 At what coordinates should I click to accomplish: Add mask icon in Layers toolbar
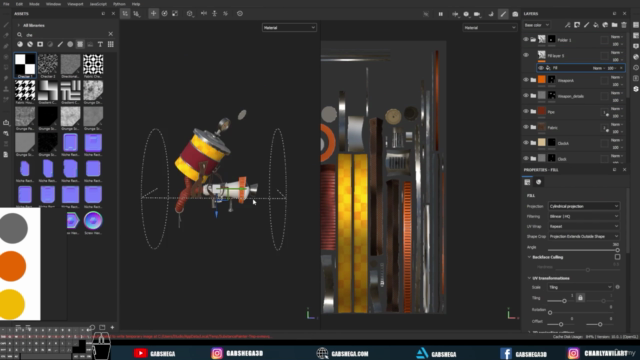click(577, 25)
